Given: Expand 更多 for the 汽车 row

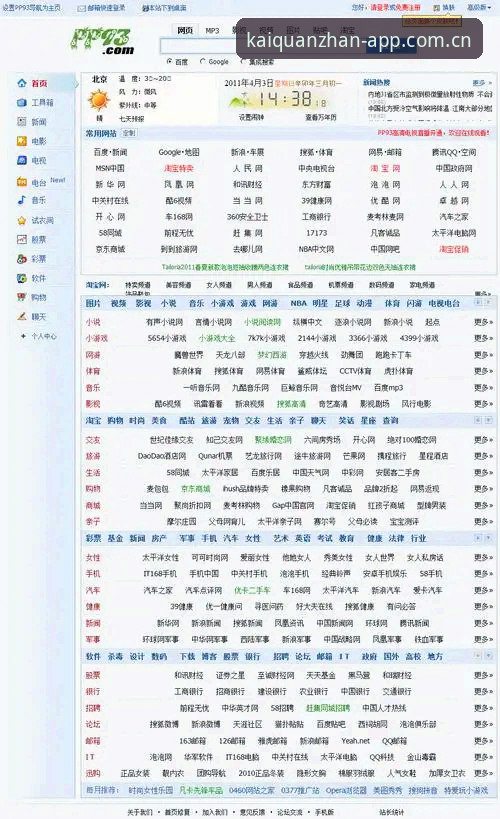Looking at the screenshot, I should [483, 590].
